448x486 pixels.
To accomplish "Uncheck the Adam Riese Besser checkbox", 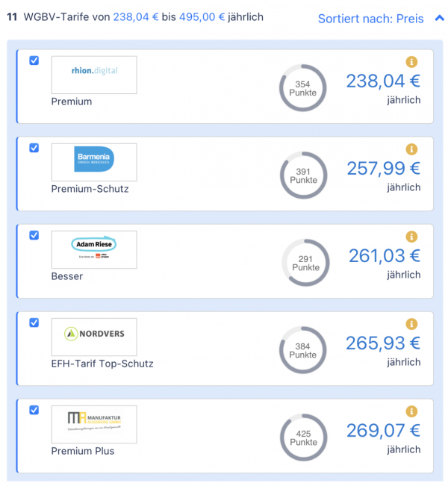I will (34, 235).
